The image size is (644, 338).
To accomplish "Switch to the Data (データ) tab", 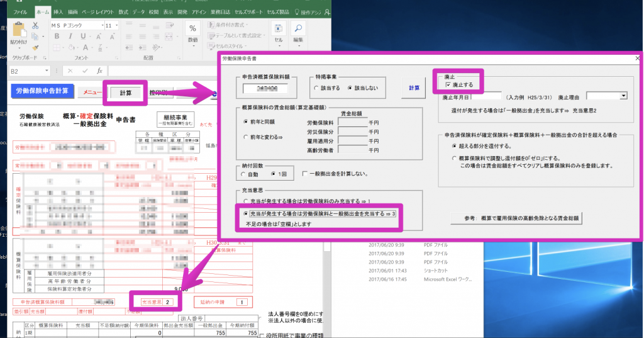I will coord(139,12).
